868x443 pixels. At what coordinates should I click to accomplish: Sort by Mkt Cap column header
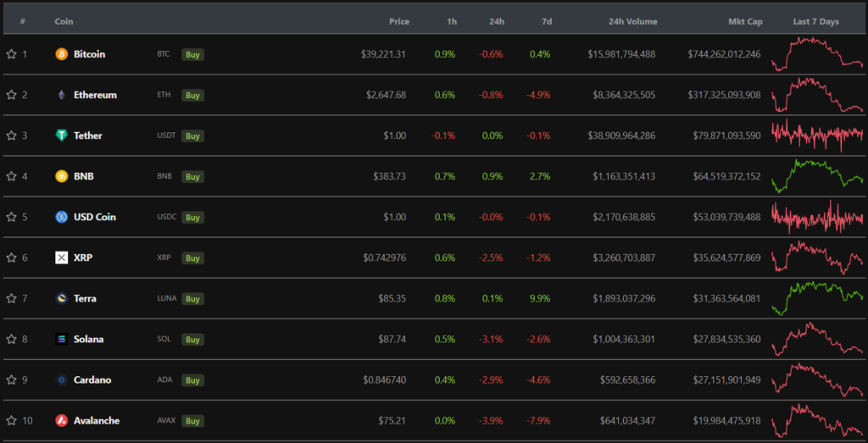[x=744, y=21]
